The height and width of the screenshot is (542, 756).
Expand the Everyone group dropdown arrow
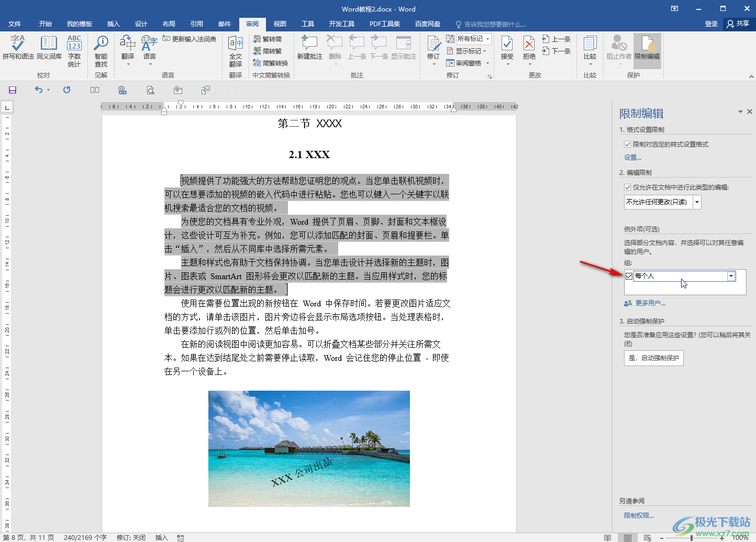731,276
